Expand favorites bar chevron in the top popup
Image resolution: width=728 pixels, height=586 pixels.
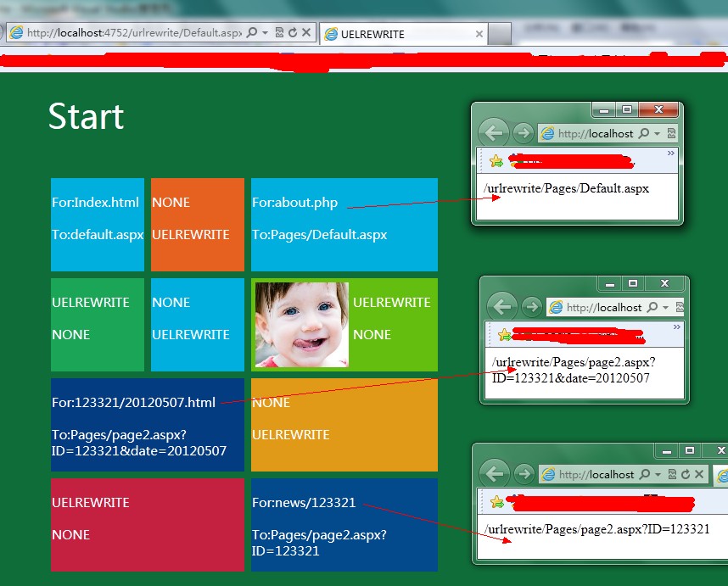(x=671, y=153)
